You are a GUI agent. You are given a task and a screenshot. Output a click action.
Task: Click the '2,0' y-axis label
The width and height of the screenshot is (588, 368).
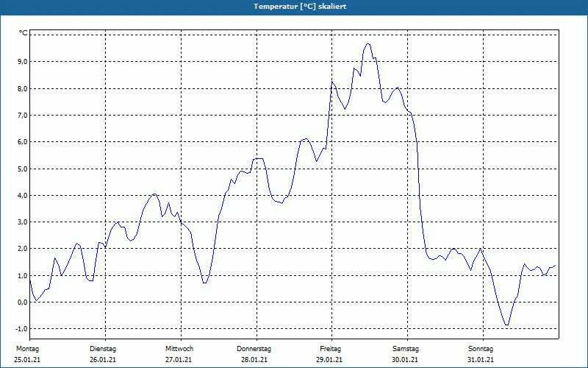23,249
